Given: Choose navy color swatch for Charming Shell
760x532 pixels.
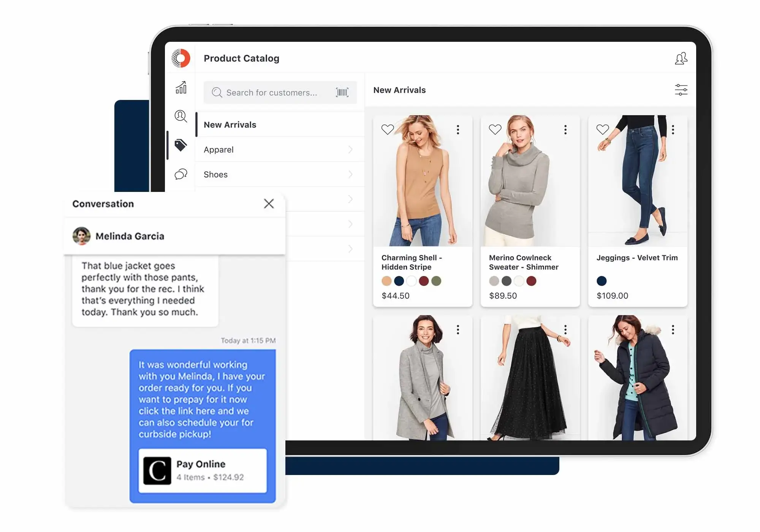Looking at the screenshot, I should [399, 281].
